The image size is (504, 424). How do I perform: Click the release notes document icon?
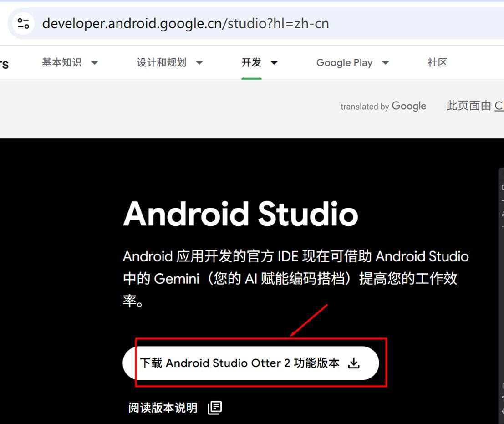(x=215, y=408)
